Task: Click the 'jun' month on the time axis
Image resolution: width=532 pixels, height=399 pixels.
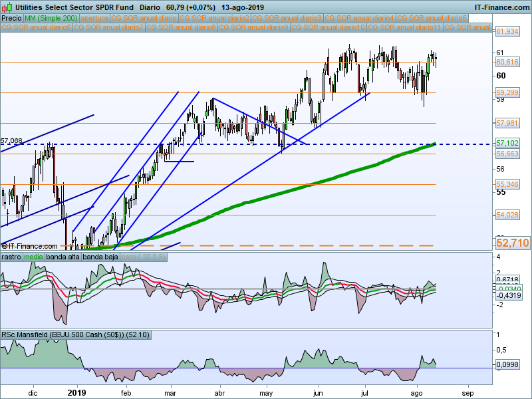Action: coord(318,394)
